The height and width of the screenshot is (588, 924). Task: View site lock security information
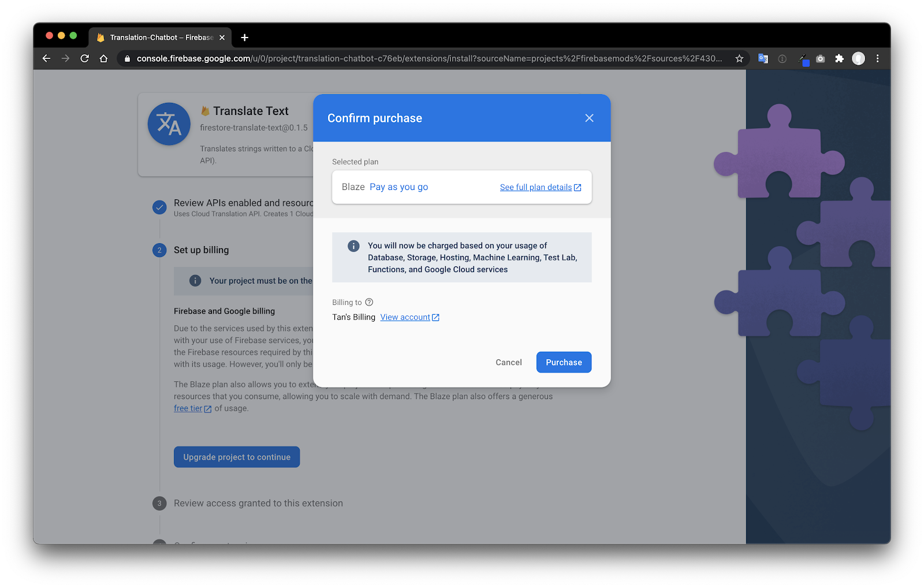[127, 58]
